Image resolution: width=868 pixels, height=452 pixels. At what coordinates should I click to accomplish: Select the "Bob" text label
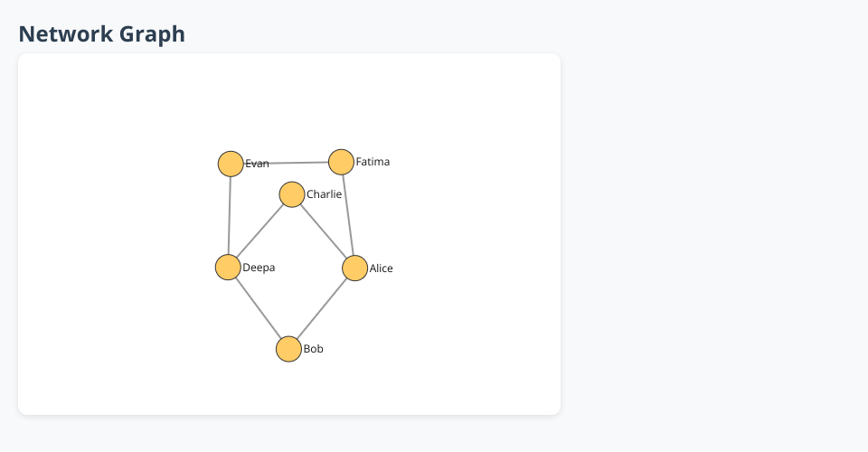point(313,349)
